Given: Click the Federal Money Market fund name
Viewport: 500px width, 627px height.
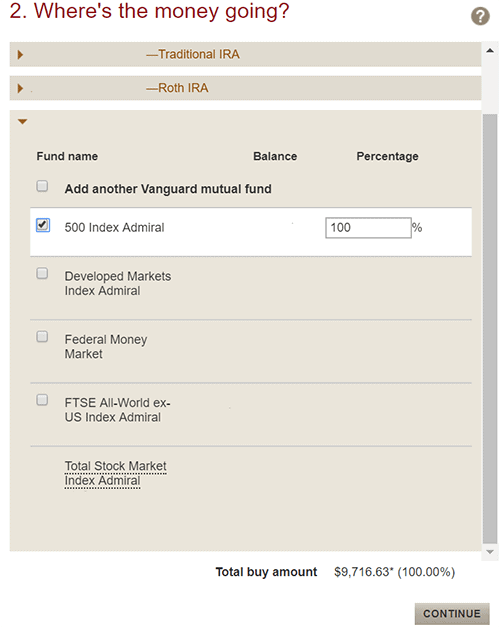Looking at the screenshot, I should coord(106,347).
